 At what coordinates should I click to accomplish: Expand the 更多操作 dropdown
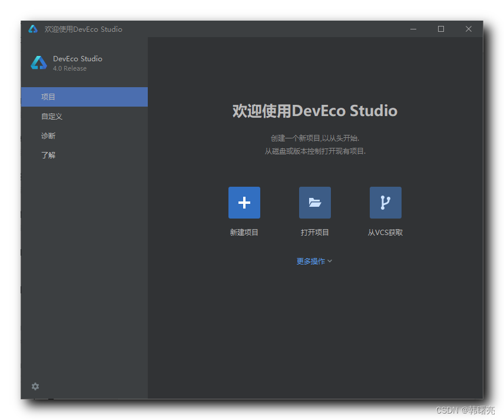311,262
